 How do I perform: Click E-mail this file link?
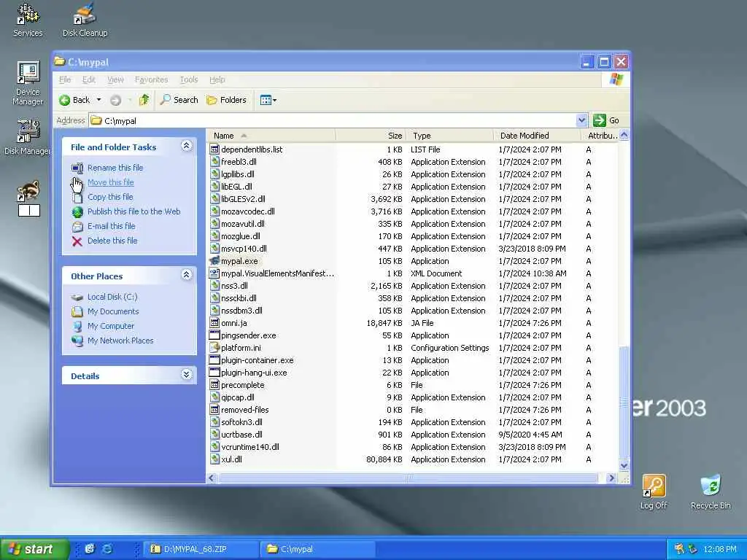click(112, 226)
